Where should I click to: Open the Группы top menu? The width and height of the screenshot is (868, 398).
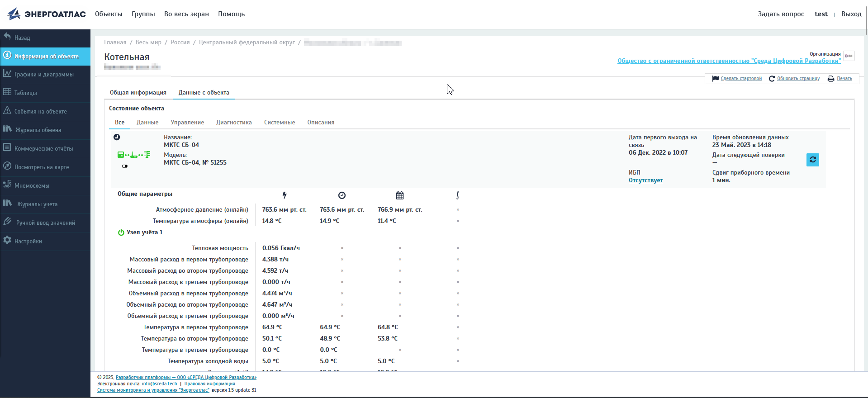(143, 14)
